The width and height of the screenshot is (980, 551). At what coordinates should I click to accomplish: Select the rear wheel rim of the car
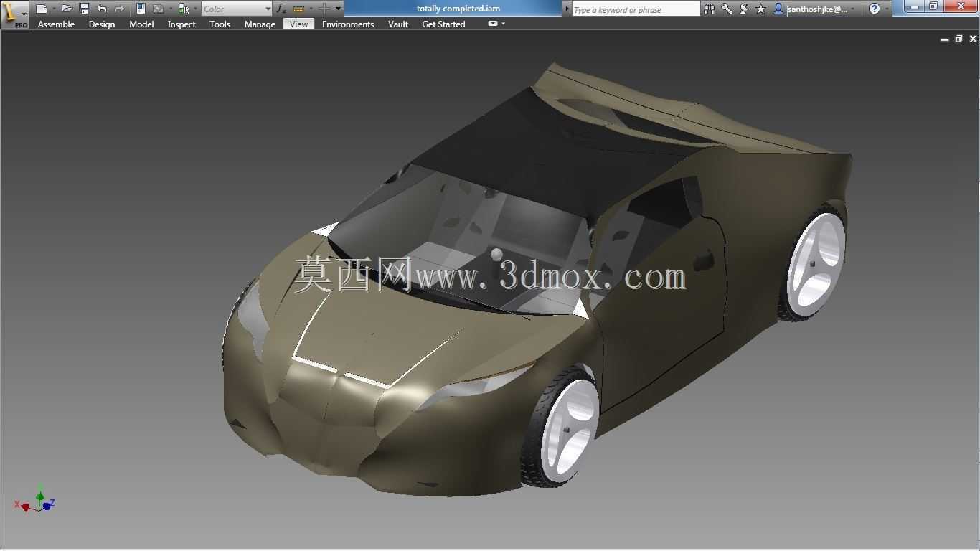point(816,263)
